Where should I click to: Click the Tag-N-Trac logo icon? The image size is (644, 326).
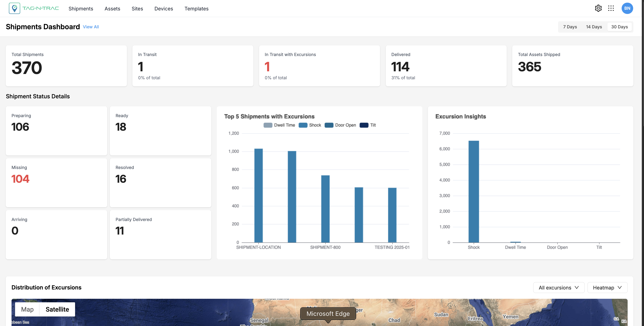14,8
